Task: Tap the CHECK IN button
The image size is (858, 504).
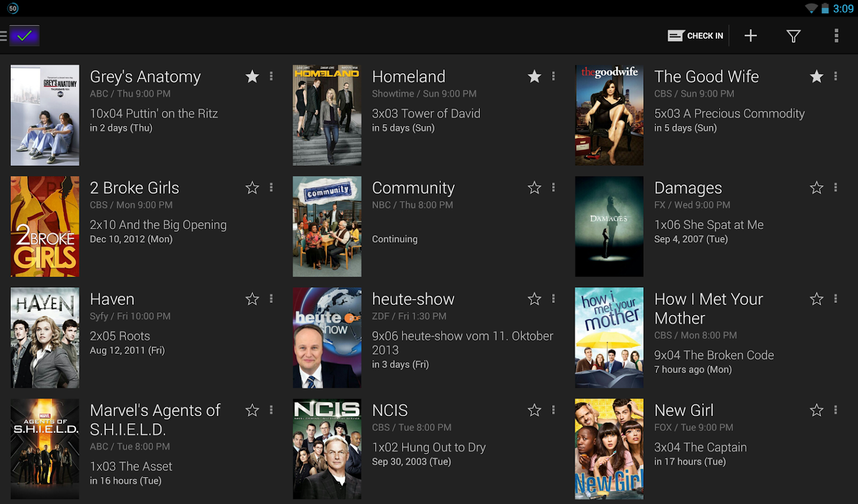Action: [696, 36]
